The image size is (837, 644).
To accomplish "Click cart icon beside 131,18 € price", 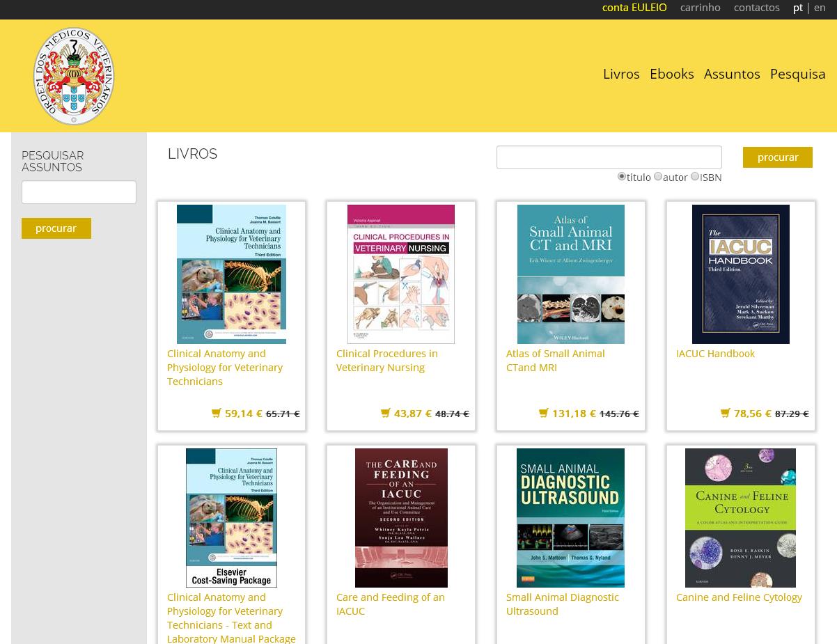I will click(544, 413).
